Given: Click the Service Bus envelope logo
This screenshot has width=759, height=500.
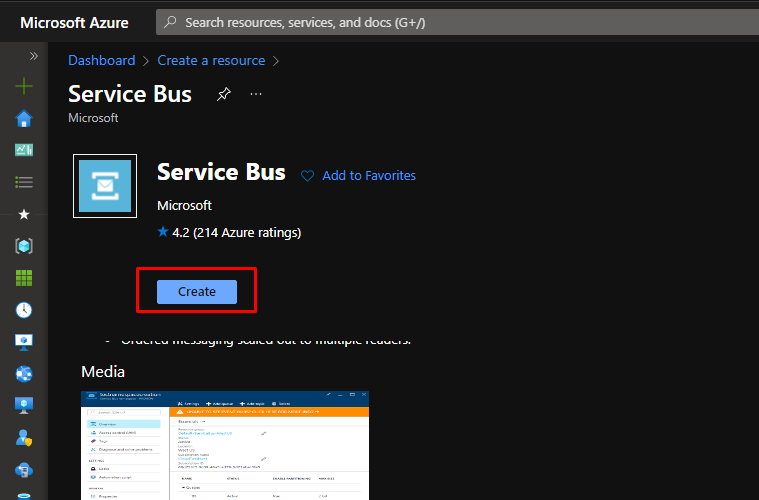Looking at the screenshot, I should pos(105,185).
